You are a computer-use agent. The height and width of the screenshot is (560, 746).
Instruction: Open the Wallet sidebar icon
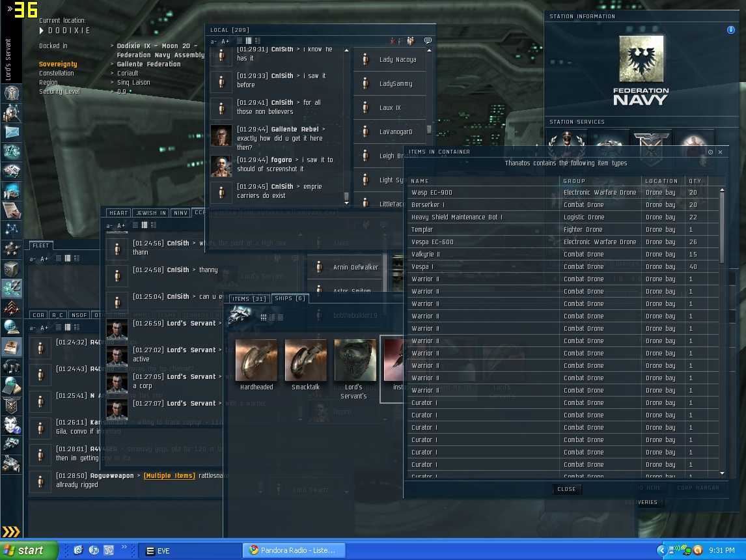[x=12, y=288]
